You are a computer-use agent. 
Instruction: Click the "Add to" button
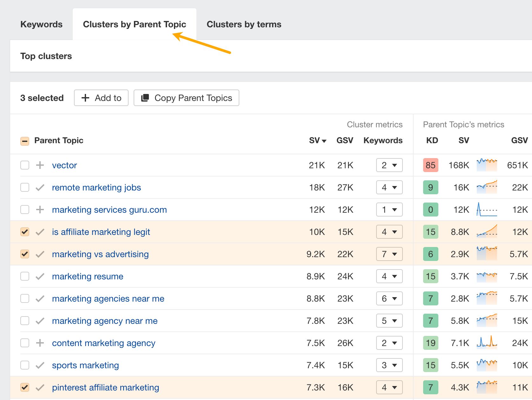101,98
